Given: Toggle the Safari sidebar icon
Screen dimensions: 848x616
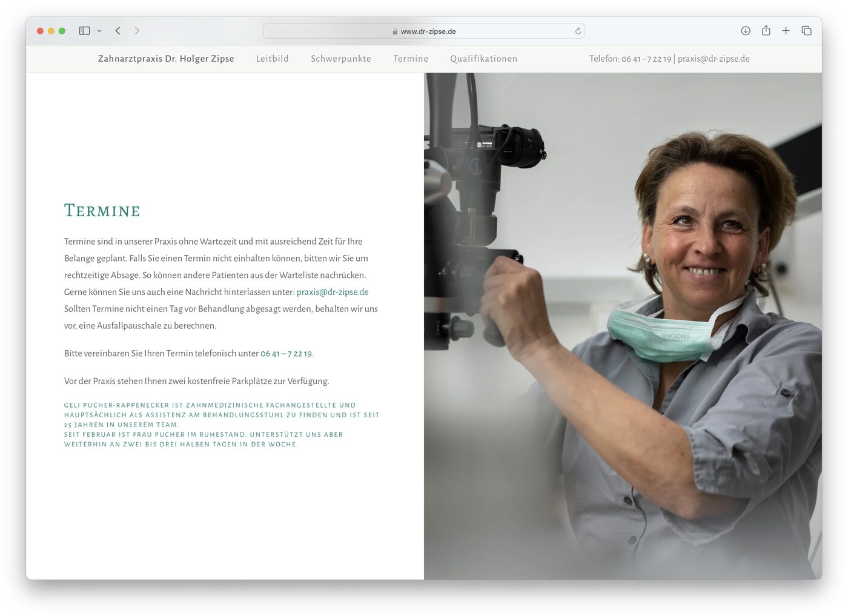Looking at the screenshot, I should 85,31.
